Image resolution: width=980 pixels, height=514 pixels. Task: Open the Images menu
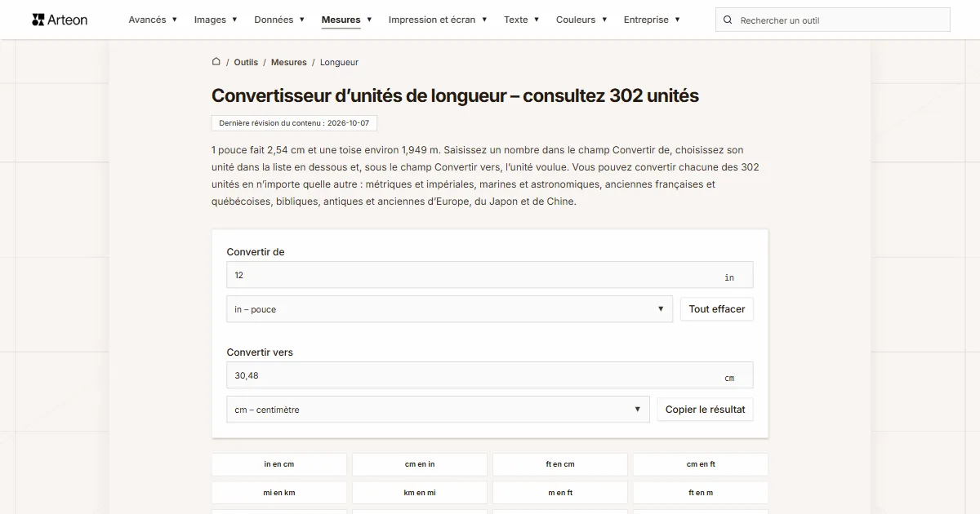pos(216,20)
